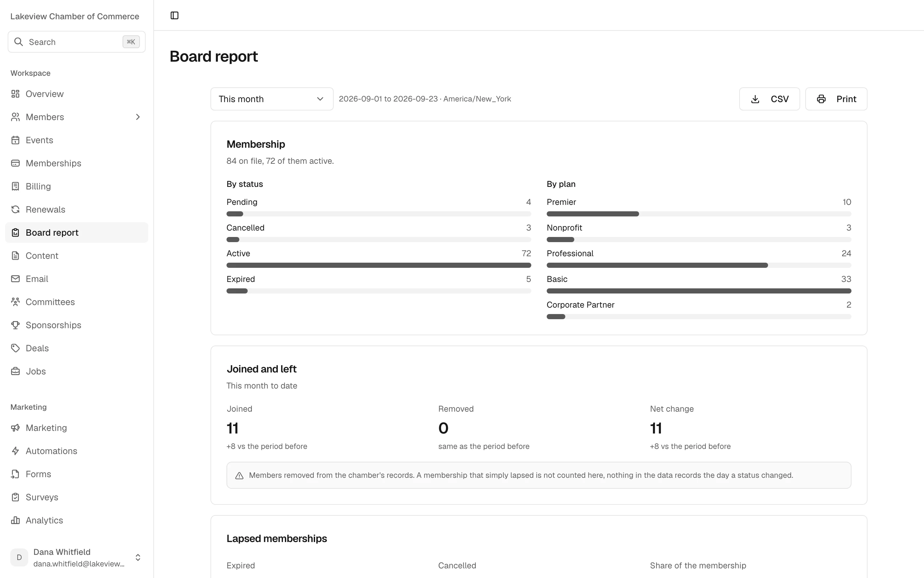Click the Overview grid icon
Viewport: 924px width, 578px height.
(15, 94)
